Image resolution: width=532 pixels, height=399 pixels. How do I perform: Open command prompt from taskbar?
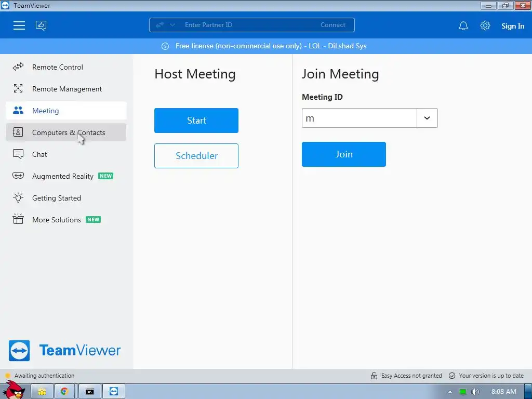tap(89, 392)
